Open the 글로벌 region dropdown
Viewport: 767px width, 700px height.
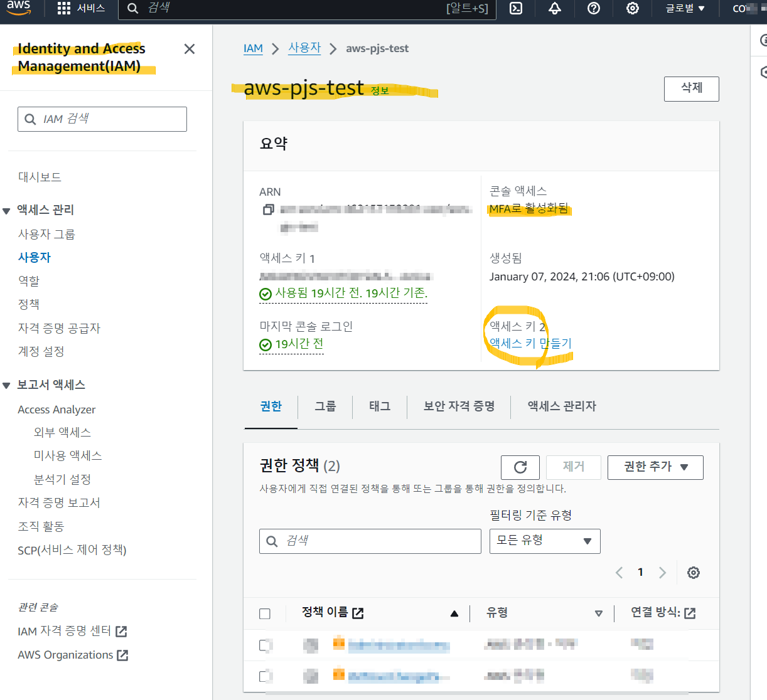[685, 8]
